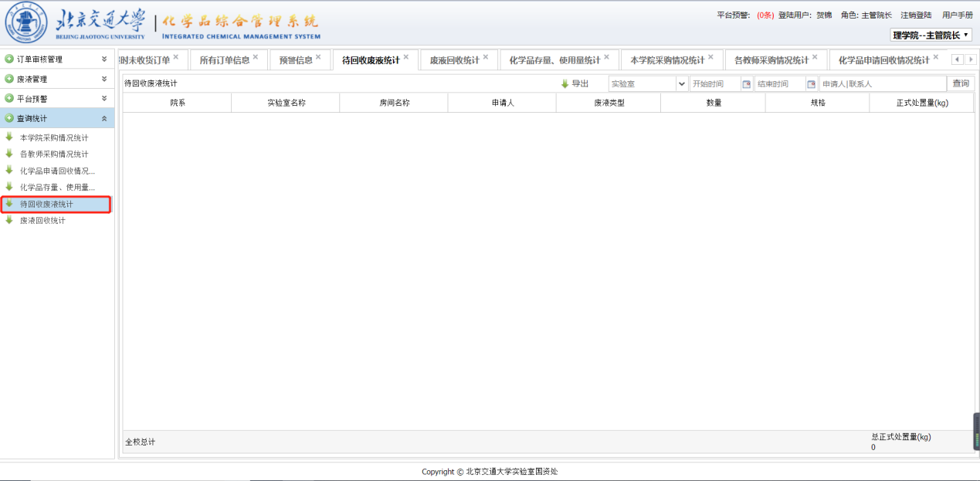
Task: Click the Beijing Jiaotong University logo
Action: click(x=25, y=24)
